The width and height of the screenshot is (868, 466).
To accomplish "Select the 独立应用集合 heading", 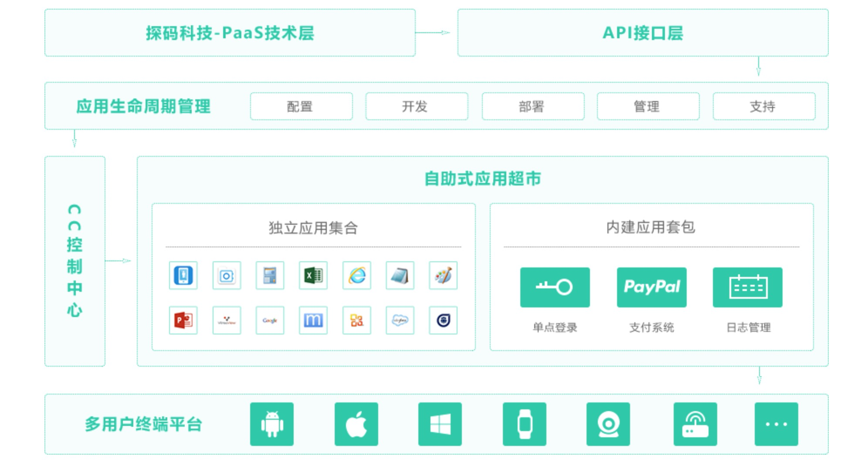I will pyautogui.click(x=313, y=228).
